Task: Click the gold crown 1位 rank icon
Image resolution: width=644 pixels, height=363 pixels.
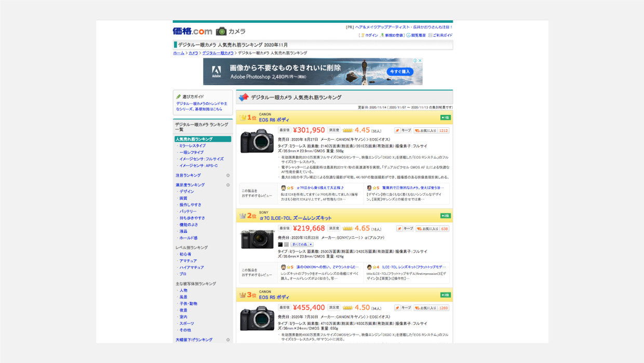Action: pyautogui.click(x=243, y=118)
